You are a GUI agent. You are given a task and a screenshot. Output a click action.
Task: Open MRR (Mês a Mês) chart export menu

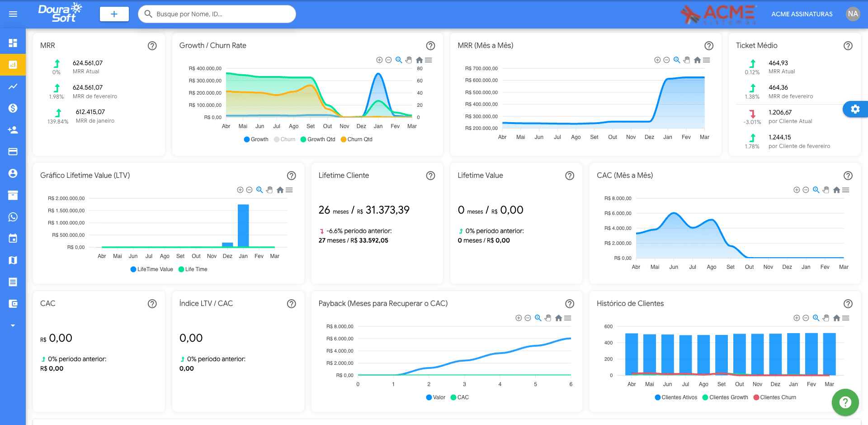pyautogui.click(x=707, y=60)
